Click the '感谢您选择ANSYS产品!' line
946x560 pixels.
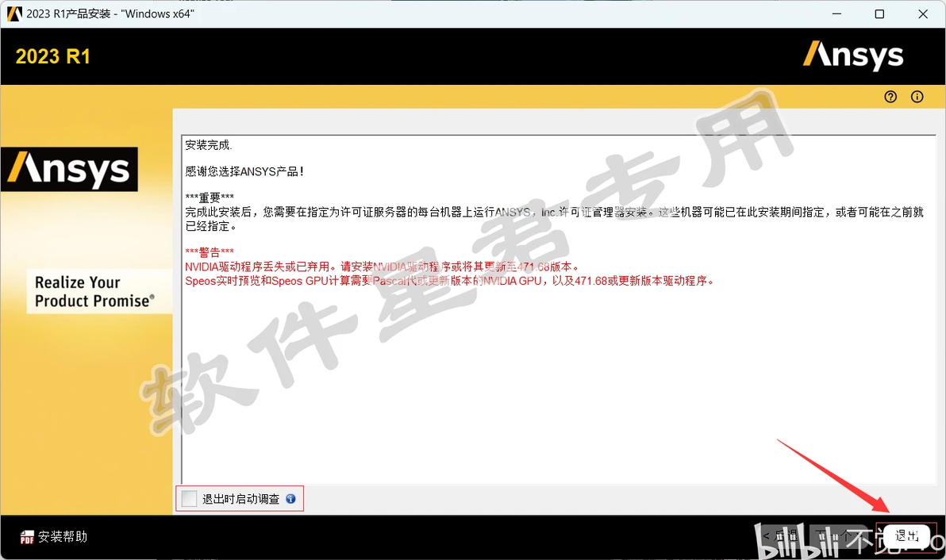click(x=244, y=172)
